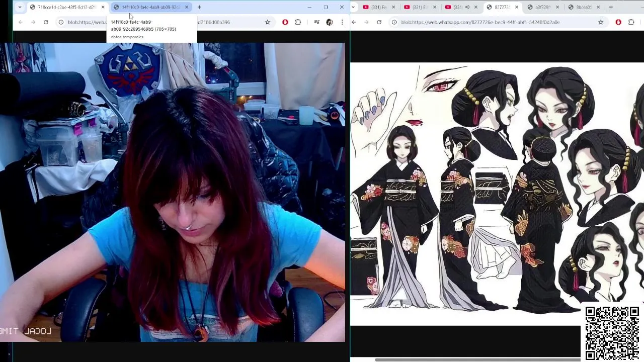Close the 718cce1d tab in left window
Image resolution: width=644 pixels, height=362 pixels.
coord(103,7)
